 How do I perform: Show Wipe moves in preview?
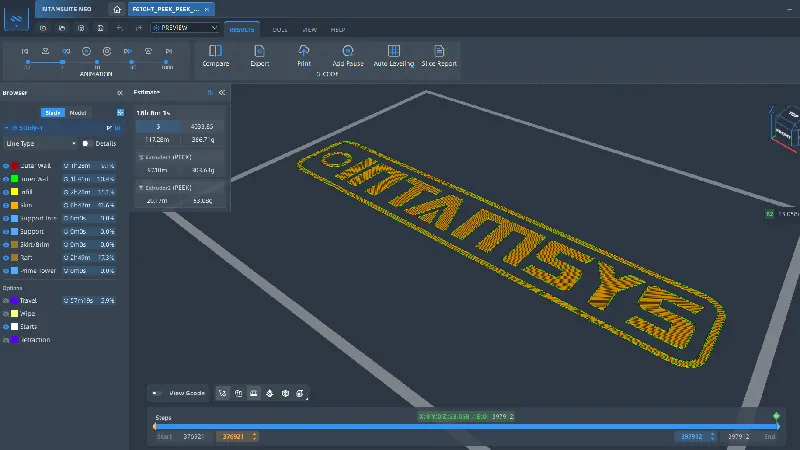tap(6, 314)
